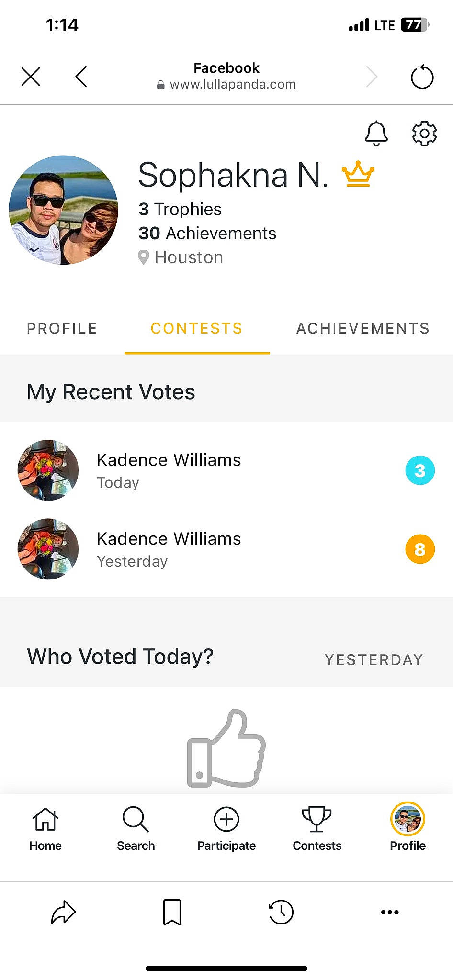Go back with left chevron
453x980 pixels.
click(81, 77)
